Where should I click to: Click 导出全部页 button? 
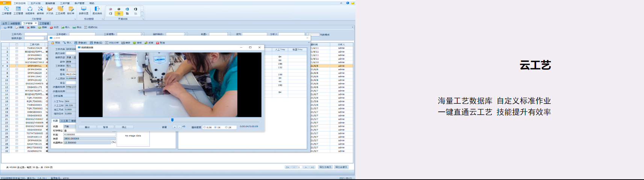[x=341, y=167]
